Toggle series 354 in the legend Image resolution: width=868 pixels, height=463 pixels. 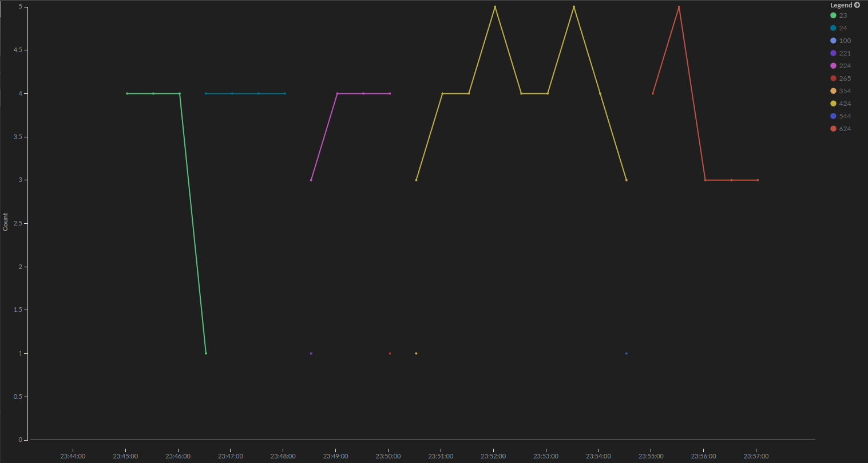pyautogui.click(x=841, y=91)
